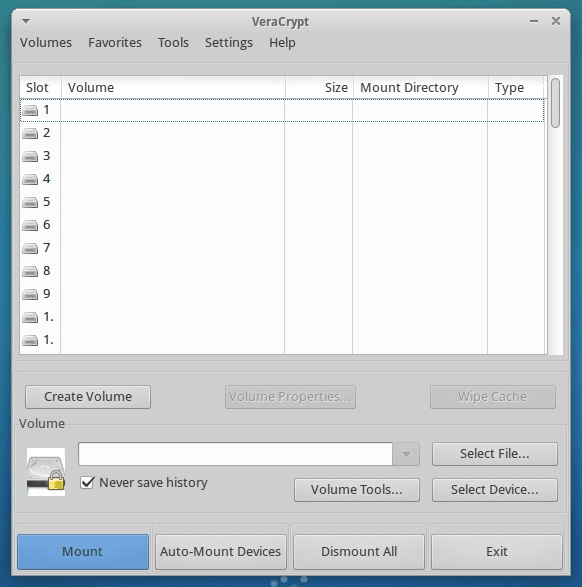
Task: Click the Select File... button
Action: [495, 454]
